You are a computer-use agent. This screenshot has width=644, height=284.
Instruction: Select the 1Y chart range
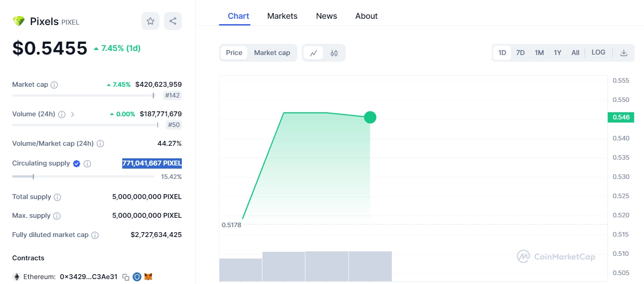click(x=558, y=52)
